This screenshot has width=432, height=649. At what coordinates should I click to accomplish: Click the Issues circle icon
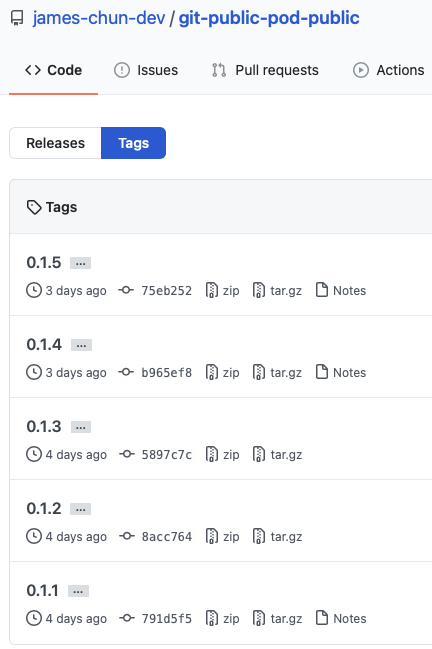click(122, 70)
